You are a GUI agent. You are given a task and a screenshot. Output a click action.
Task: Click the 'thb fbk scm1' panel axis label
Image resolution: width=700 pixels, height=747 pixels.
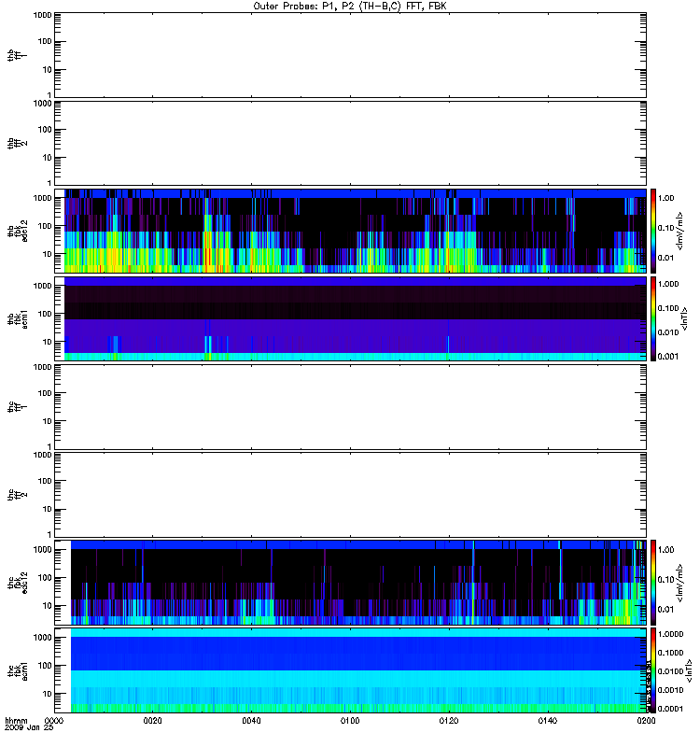click(17, 319)
